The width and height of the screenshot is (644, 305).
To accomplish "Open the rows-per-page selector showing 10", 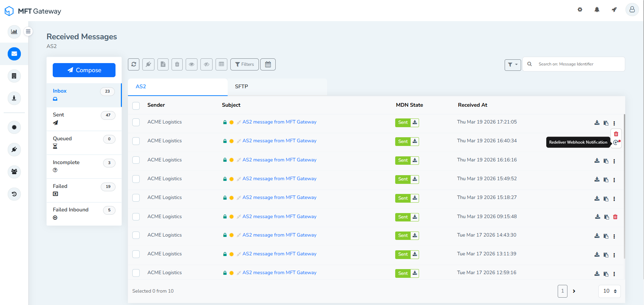I will [609, 291].
